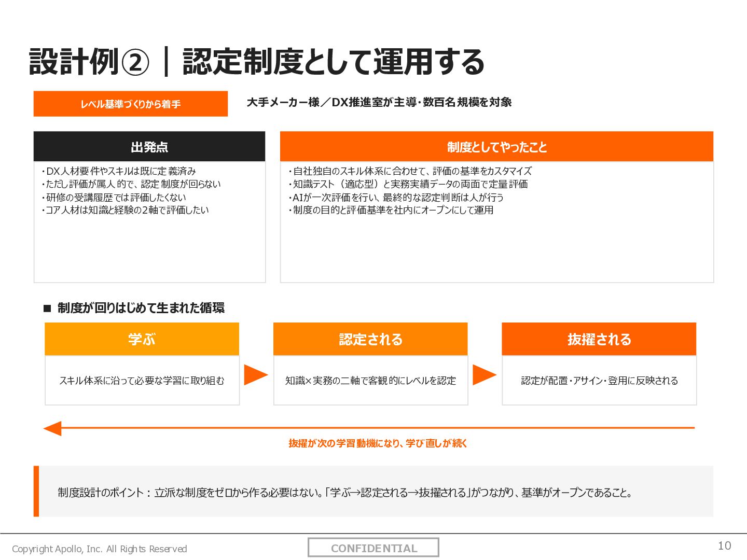Select the 学ぶ step header

(x=142, y=339)
